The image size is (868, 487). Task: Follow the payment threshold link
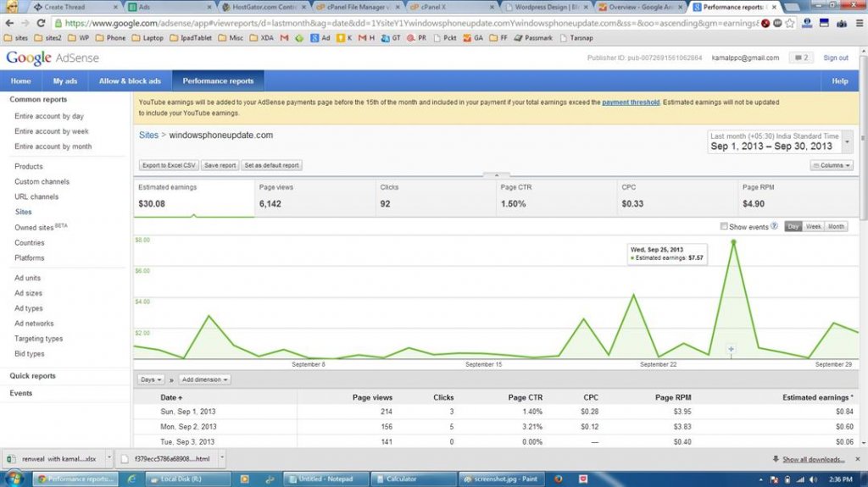pyautogui.click(x=630, y=102)
